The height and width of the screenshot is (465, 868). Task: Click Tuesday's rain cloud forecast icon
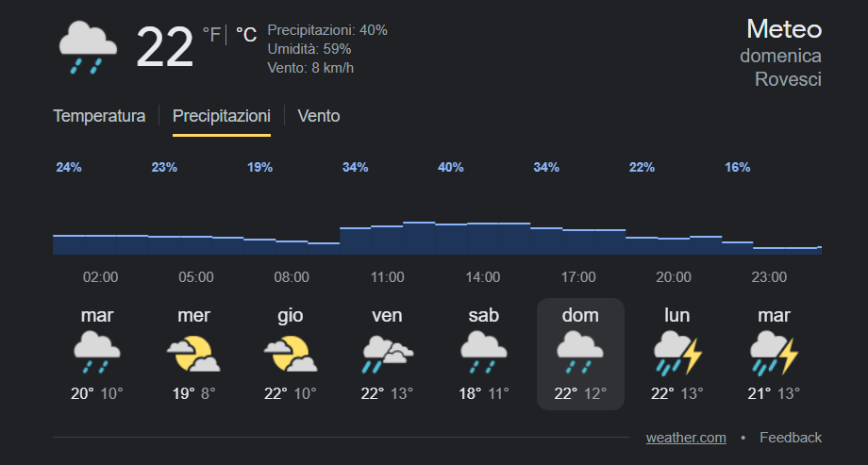pyautogui.click(x=98, y=353)
